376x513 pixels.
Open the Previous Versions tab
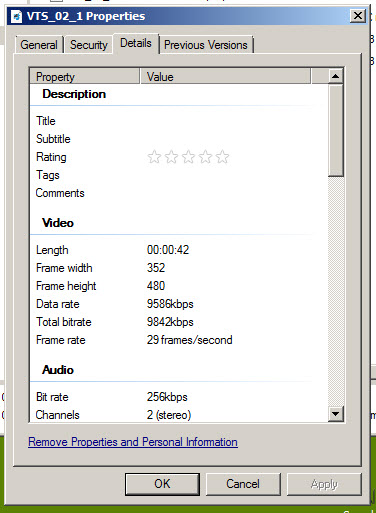pos(206,45)
